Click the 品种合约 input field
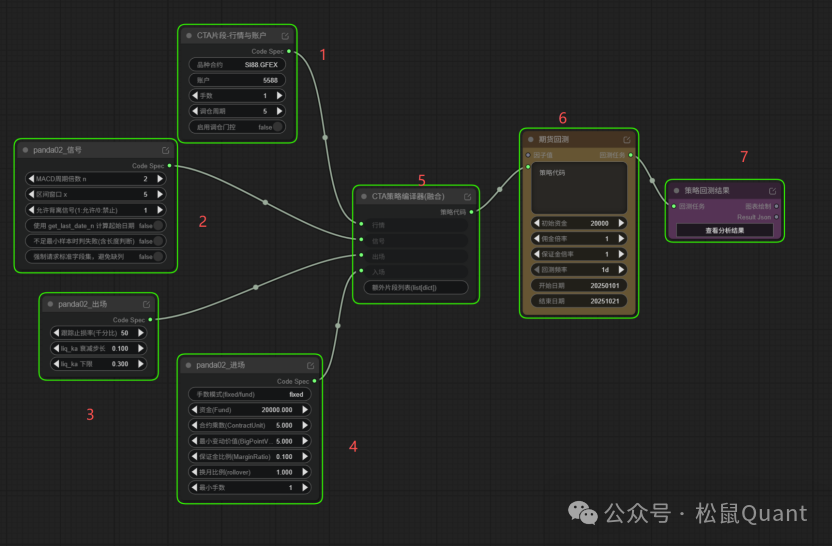832x546 pixels. coord(237,64)
